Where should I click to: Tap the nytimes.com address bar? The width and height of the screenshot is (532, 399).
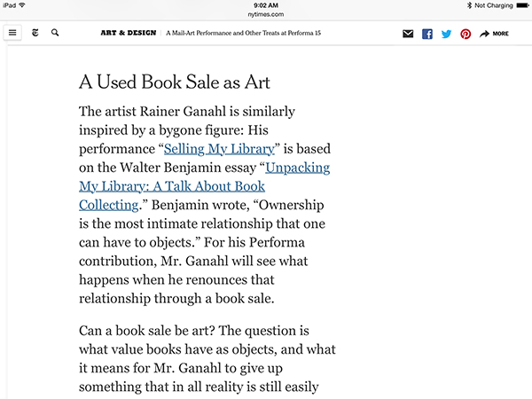tap(266, 14)
